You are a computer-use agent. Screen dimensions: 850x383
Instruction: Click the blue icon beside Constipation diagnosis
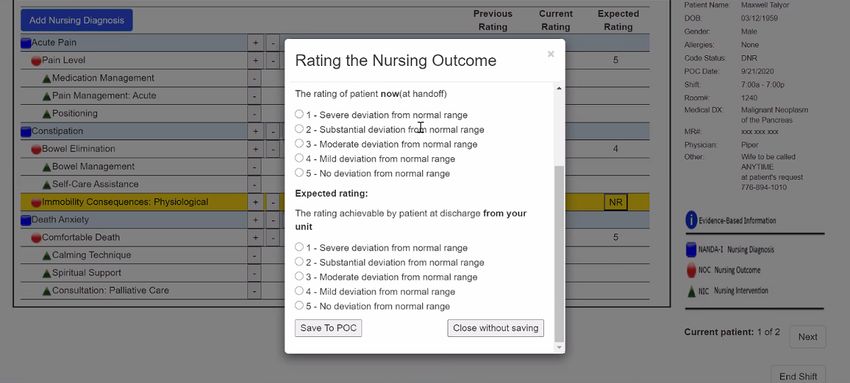(x=26, y=132)
